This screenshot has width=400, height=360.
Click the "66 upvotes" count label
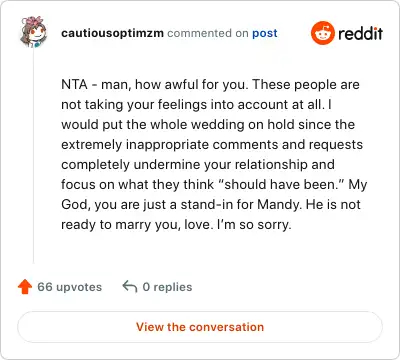tap(69, 287)
